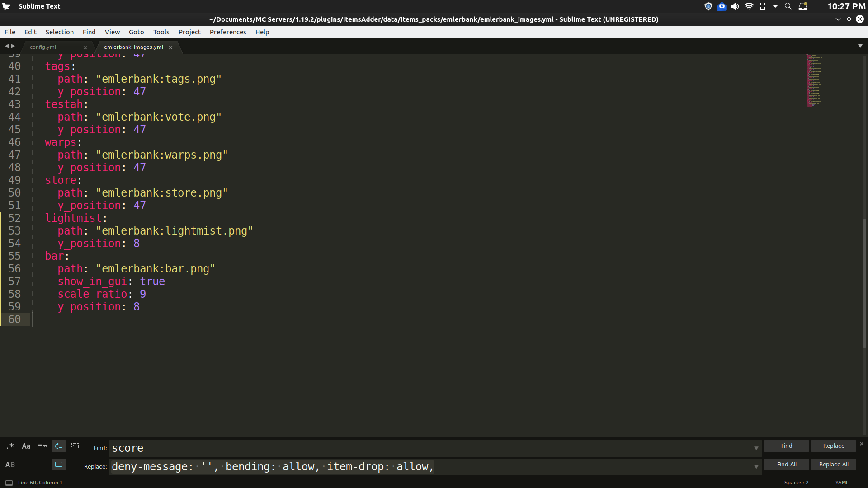Switch to the emlerbank_images.yml tab

coord(133,47)
